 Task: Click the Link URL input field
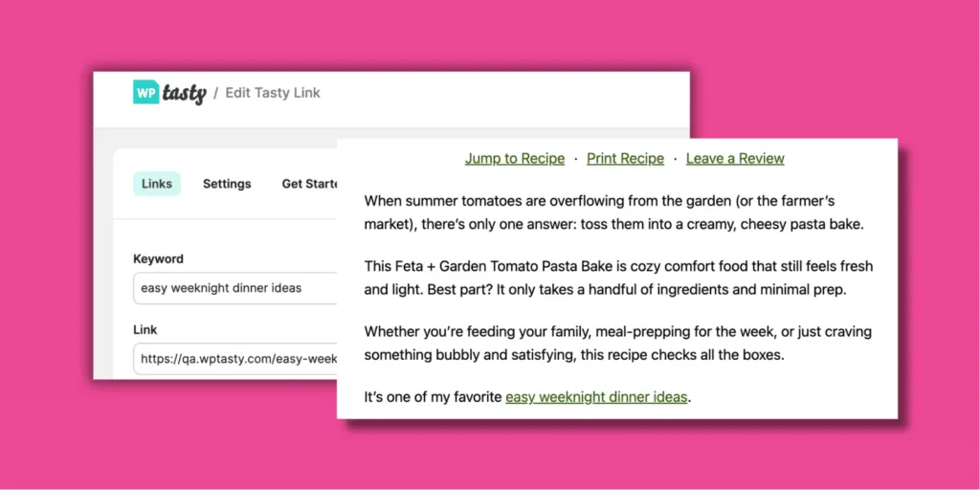235,359
